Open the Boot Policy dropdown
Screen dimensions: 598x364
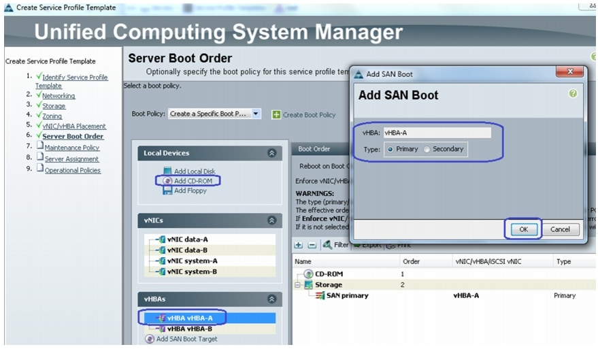(256, 114)
